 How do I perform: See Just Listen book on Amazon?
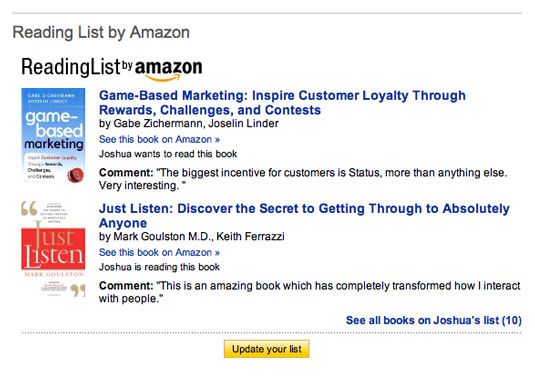[159, 252]
